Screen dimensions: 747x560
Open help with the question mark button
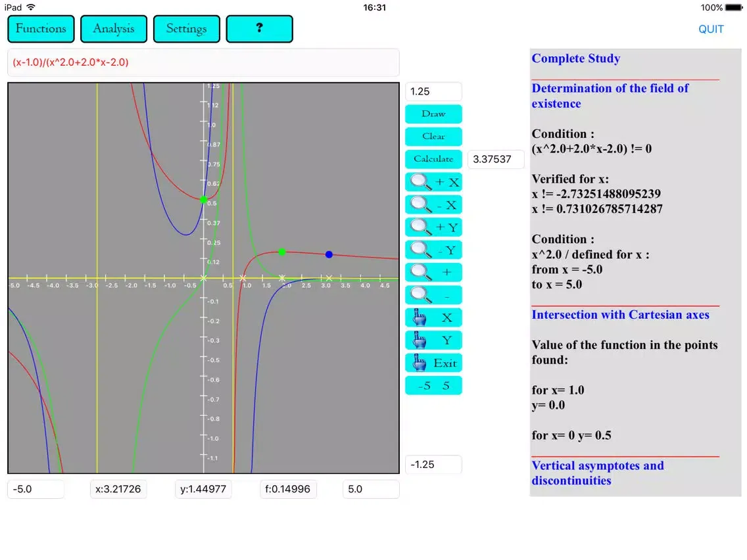[259, 29]
